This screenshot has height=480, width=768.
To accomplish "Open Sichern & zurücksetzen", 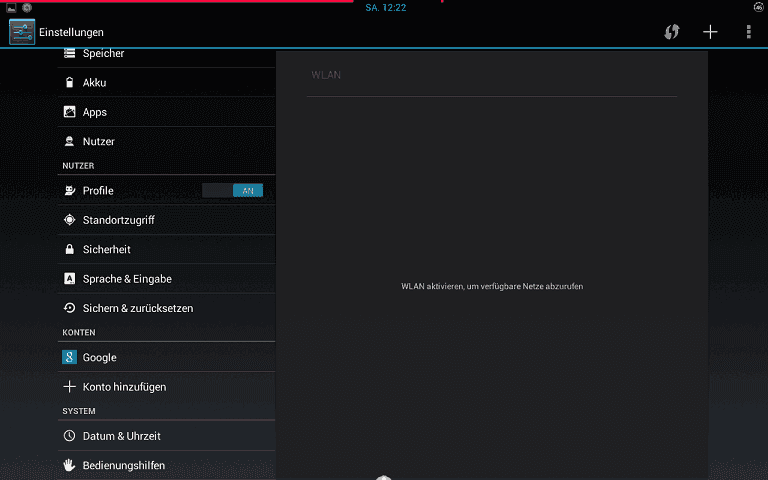I will 167,308.
